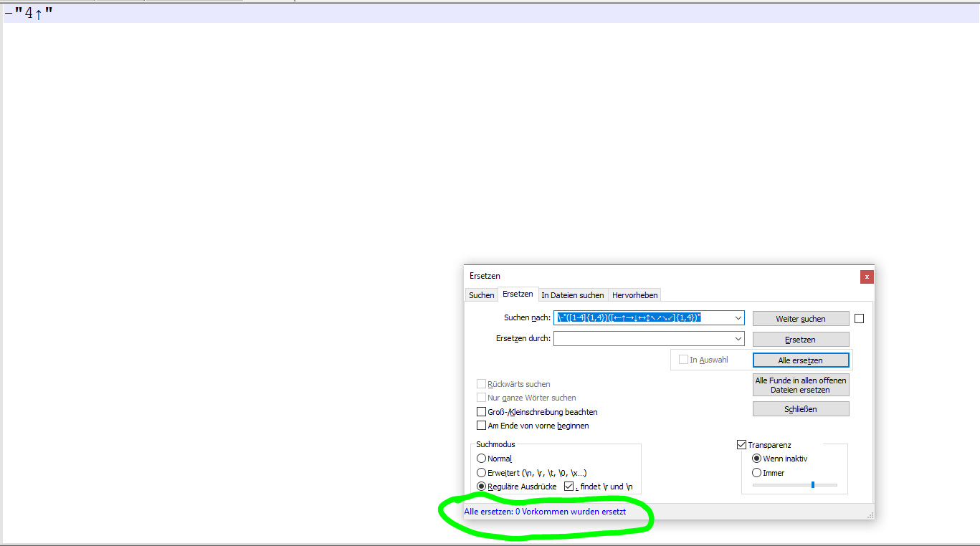
Task: Open the Suchen nach history dropdown
Action: [x=737, y=317]
